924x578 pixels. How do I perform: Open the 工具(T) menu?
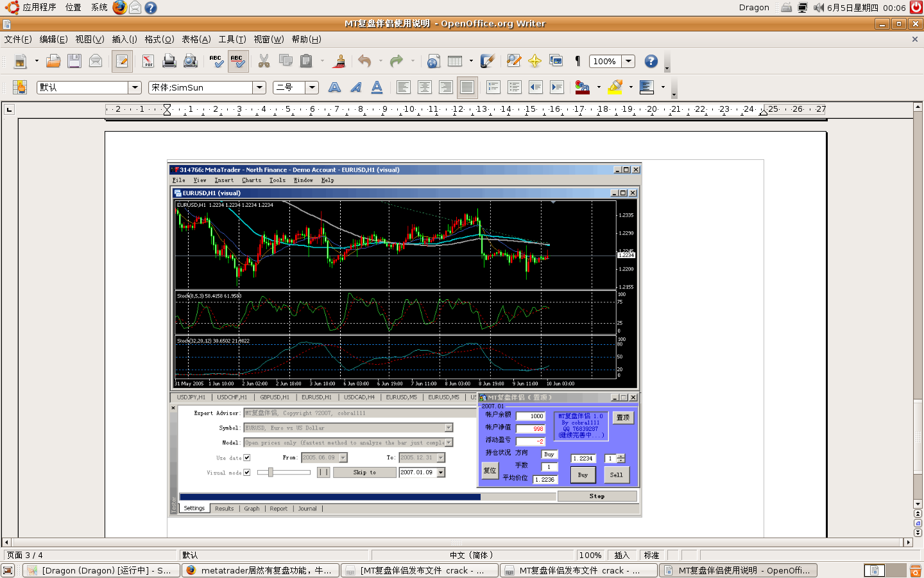pos(232,39)
